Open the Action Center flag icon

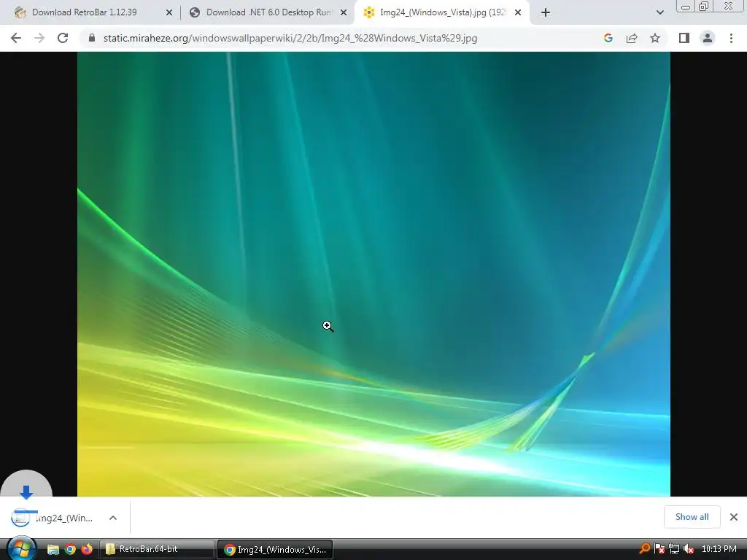click(x=659, y=549)
